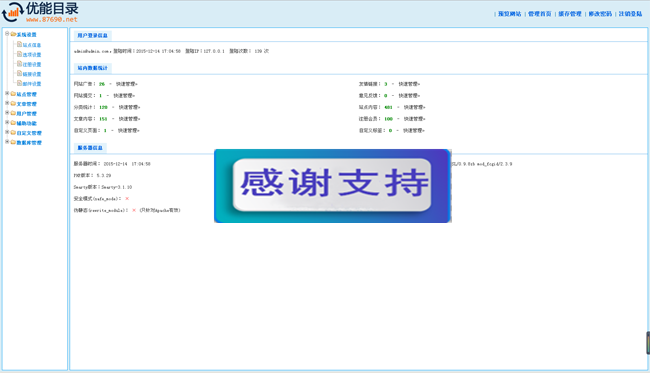This screenshot has height=373, width=650.
Task: Select the 用户管理 tree label
Action: click(27, 113)
